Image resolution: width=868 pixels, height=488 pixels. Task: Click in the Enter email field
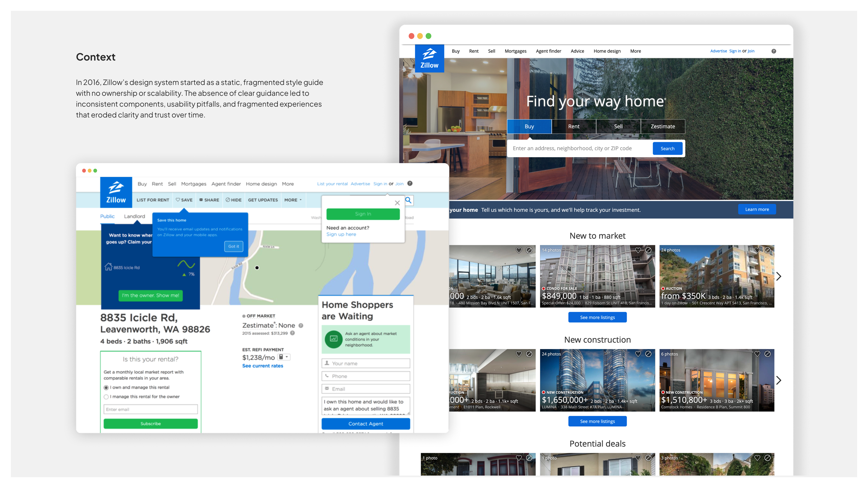(150, 410)
